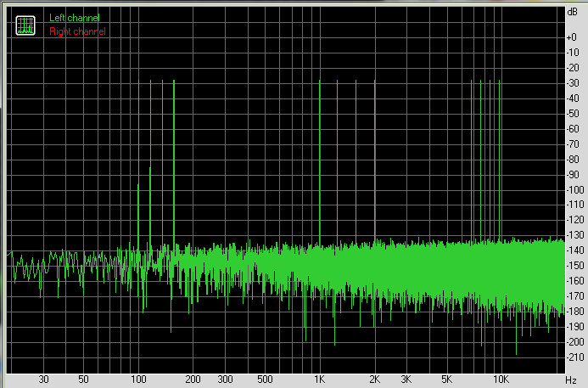This screenshot has height=388, width=588.
Task: Click the '30' frequency axis label
Action: point(43,380)
